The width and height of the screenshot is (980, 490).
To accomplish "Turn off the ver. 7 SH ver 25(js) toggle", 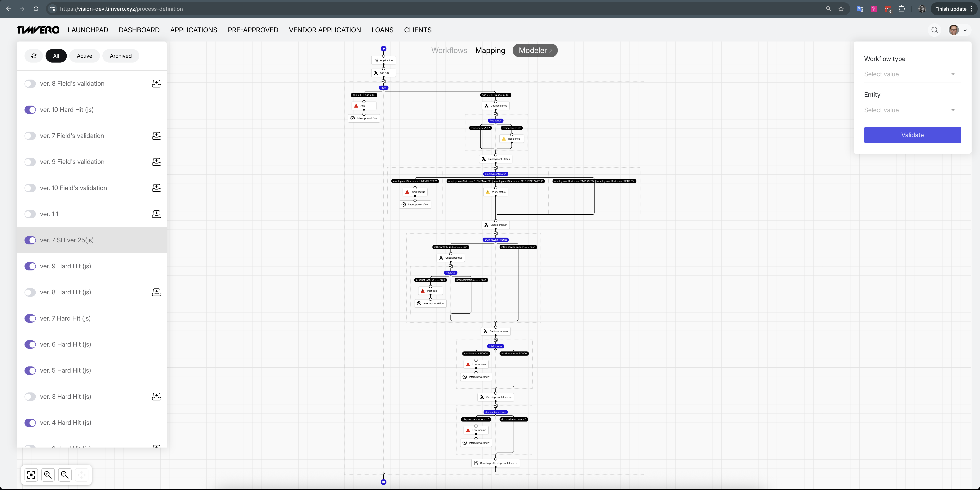I will [30, 240].
